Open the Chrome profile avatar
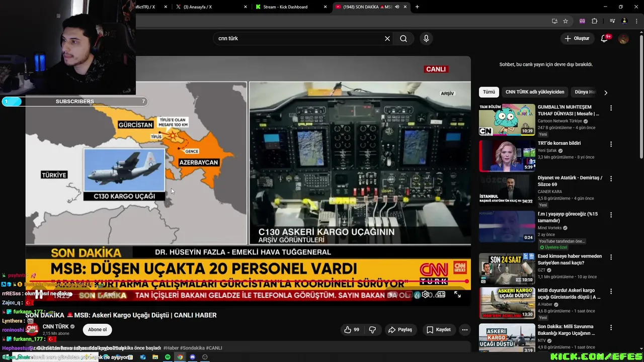Viewport: 644px width, 362px height. (624, 21)
